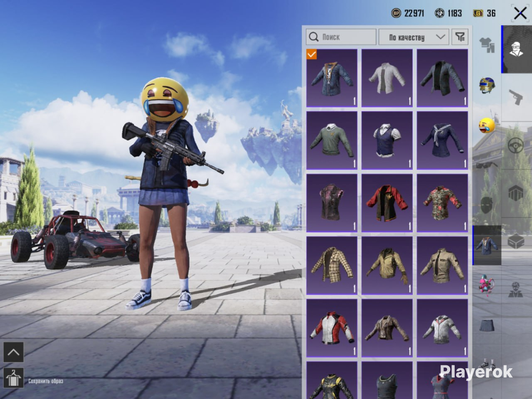Open the pink accessory category icon
The image size is (532, 399).
(487, 285)
